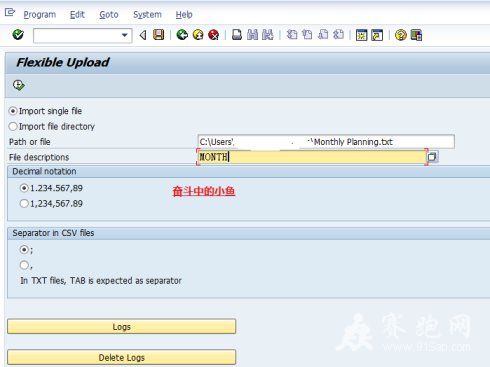Click the Last Page icon
This screenshot has width=490, height=367.
(x=338, y=35)
